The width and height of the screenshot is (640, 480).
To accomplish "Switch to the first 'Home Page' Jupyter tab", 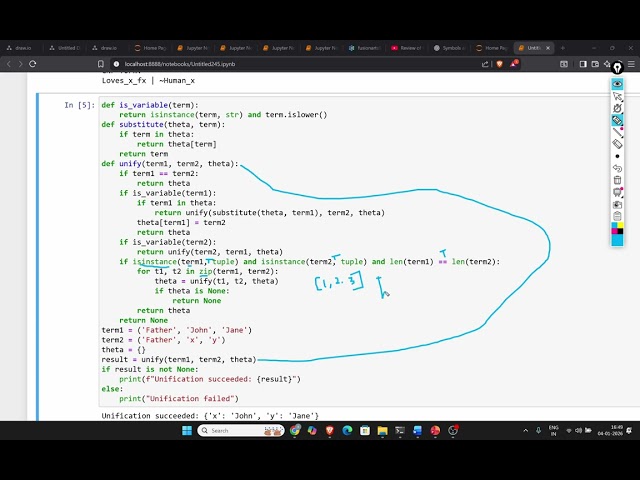I will pyautogui.click(x=150, y=48).
